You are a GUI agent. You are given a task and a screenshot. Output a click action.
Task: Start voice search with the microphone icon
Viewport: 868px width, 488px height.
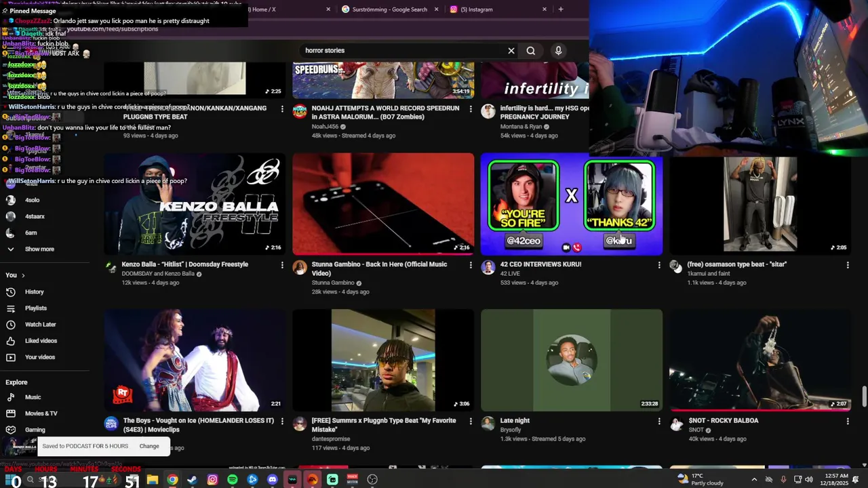click(x=558, y=51)
